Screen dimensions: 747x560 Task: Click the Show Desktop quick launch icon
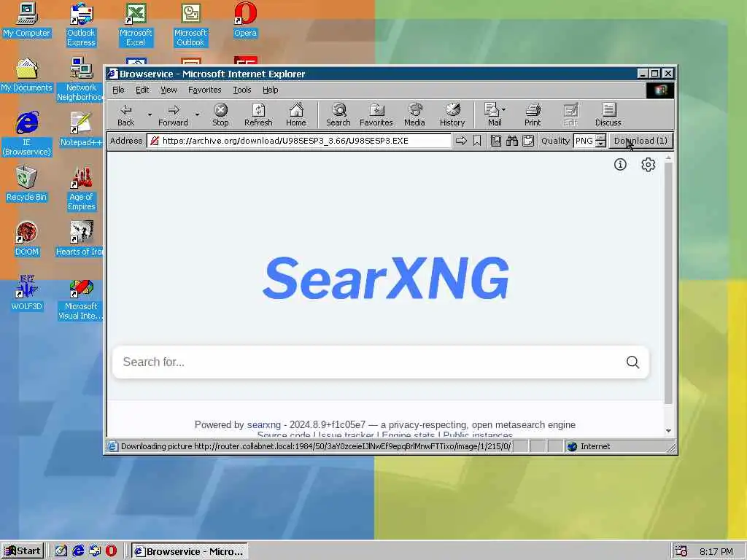(x=61, y=551)
